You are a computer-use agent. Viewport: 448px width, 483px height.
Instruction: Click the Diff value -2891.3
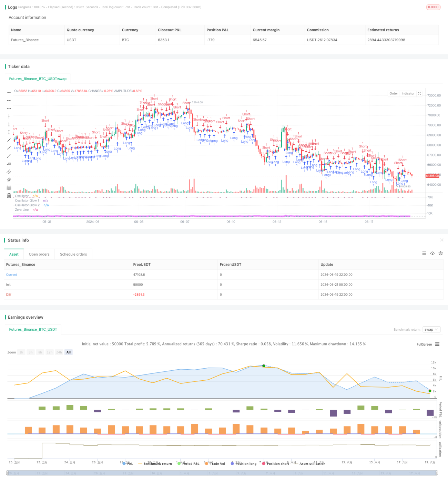coord(139,295)
